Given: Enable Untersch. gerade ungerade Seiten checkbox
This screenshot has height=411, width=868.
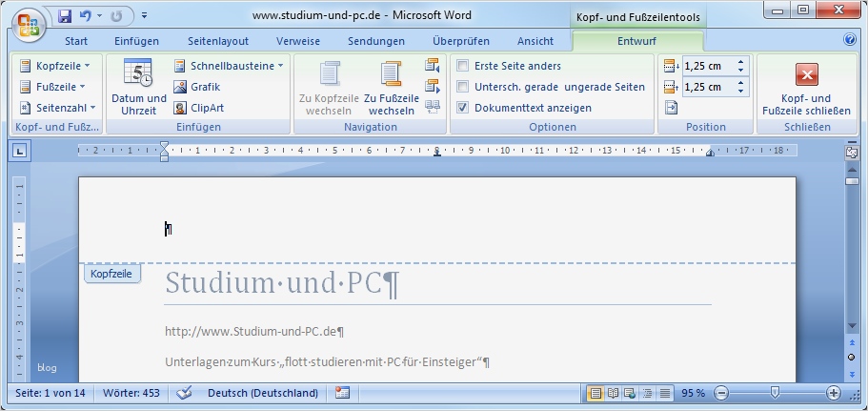Looking at the screenshot, I should pyautogui.click(x=463, y=87).
